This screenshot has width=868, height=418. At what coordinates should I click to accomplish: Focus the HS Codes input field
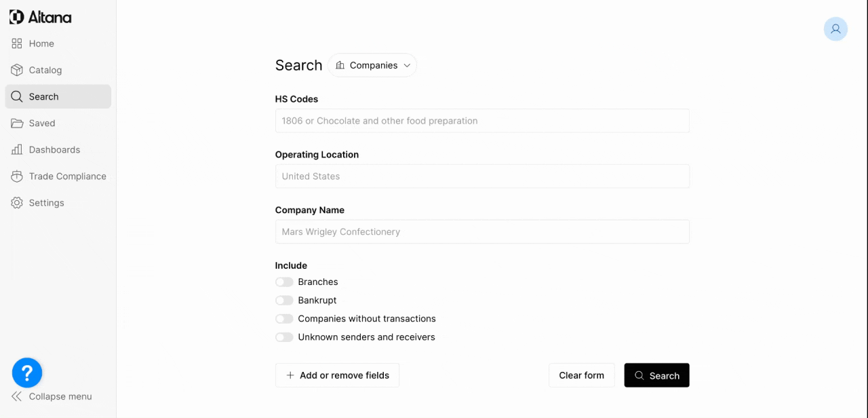click(482, 121)
